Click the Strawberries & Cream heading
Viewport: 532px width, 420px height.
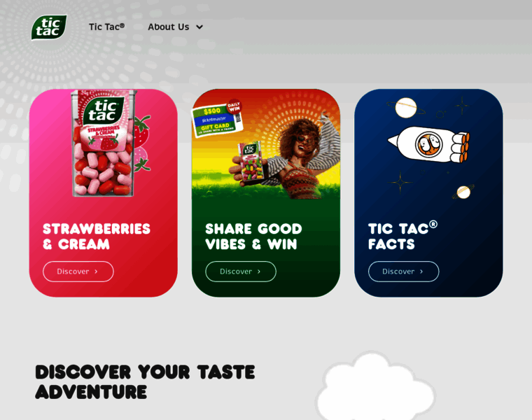point(97,237)
